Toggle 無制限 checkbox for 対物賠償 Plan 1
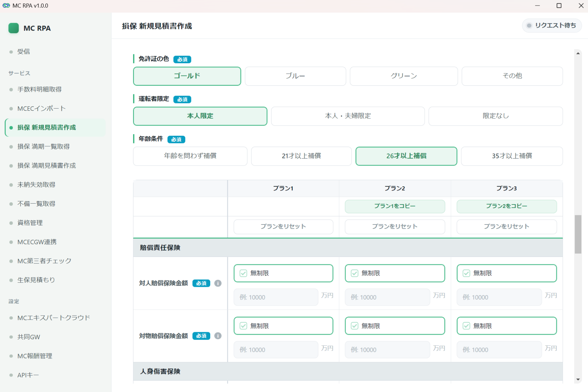 pos(243,326)
